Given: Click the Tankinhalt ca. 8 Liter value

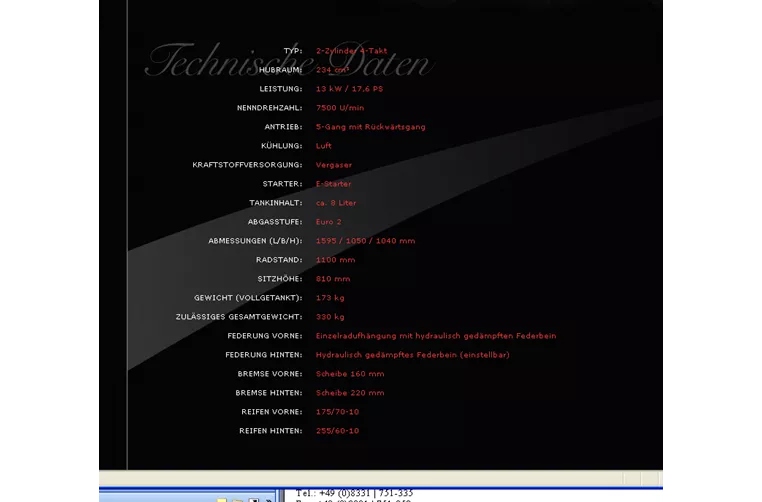Looking at the screenshot, I should tap(336, 203).
